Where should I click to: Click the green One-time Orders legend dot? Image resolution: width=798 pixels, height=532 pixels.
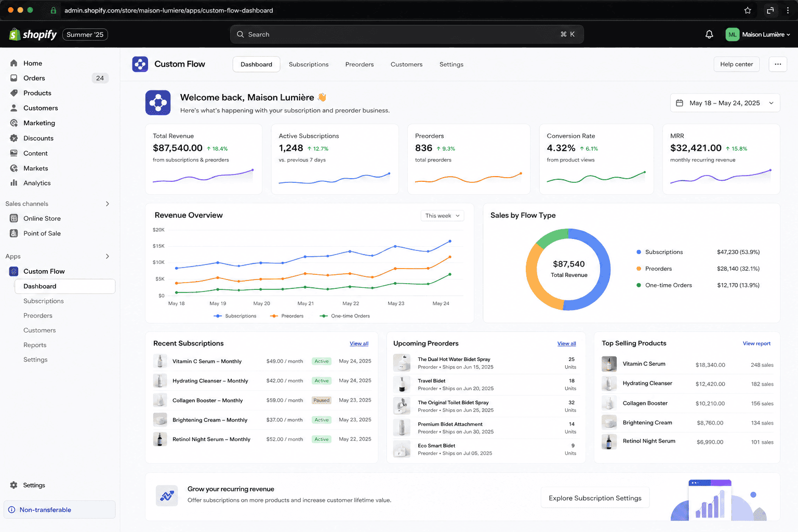coord(639,285)
